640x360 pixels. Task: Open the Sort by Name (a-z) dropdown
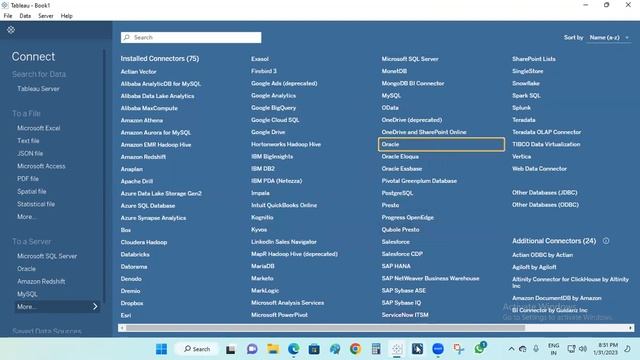pos(609,37)
